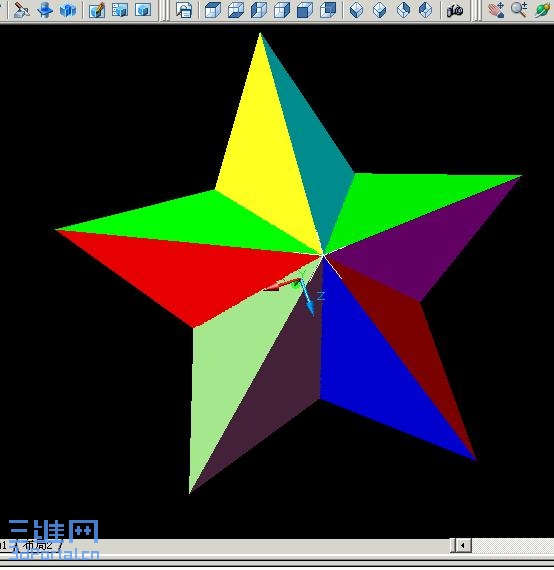Click the Slice solid tool icon
Image resolution: width=554 pixels, height=570 pixels.
21,10
